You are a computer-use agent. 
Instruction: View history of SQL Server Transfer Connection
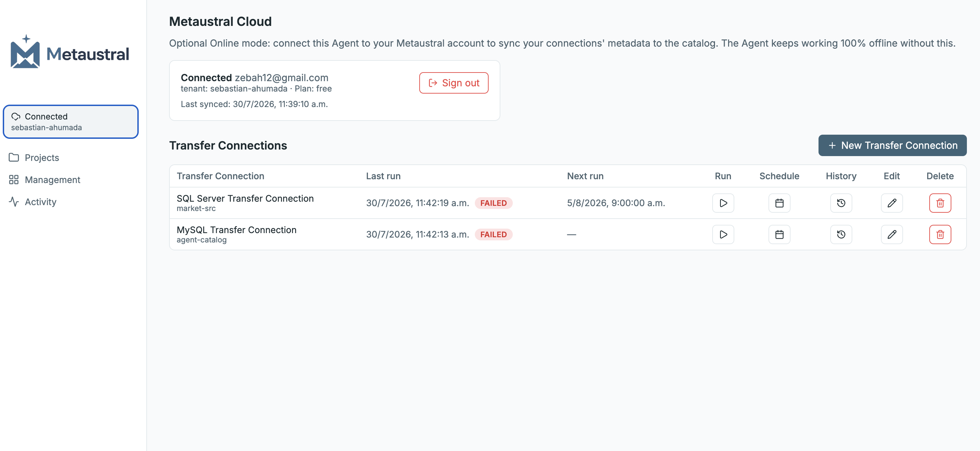[x=841, y=203]
